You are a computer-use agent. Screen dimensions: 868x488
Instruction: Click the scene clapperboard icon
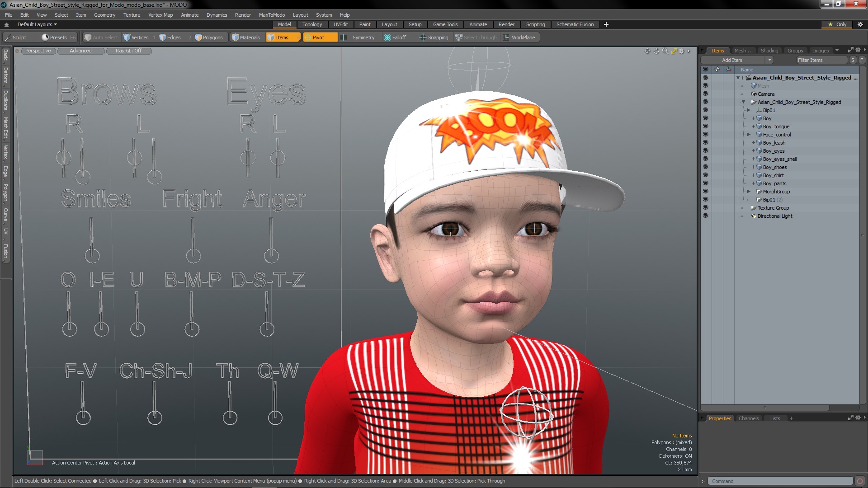pos(749,78)
